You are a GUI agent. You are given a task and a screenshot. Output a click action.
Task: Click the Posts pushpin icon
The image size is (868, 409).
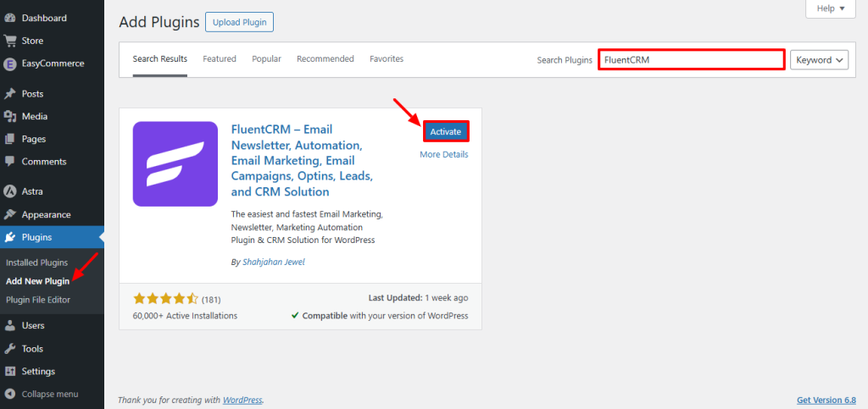point(9,94)
